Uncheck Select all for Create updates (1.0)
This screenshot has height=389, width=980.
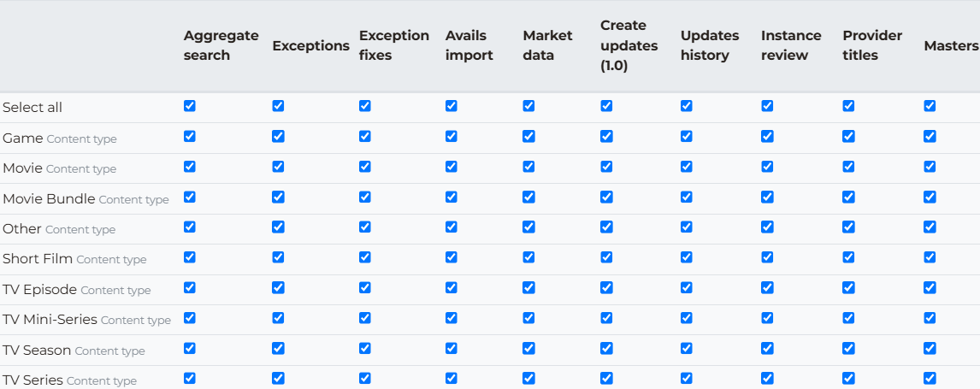[606, 106]
